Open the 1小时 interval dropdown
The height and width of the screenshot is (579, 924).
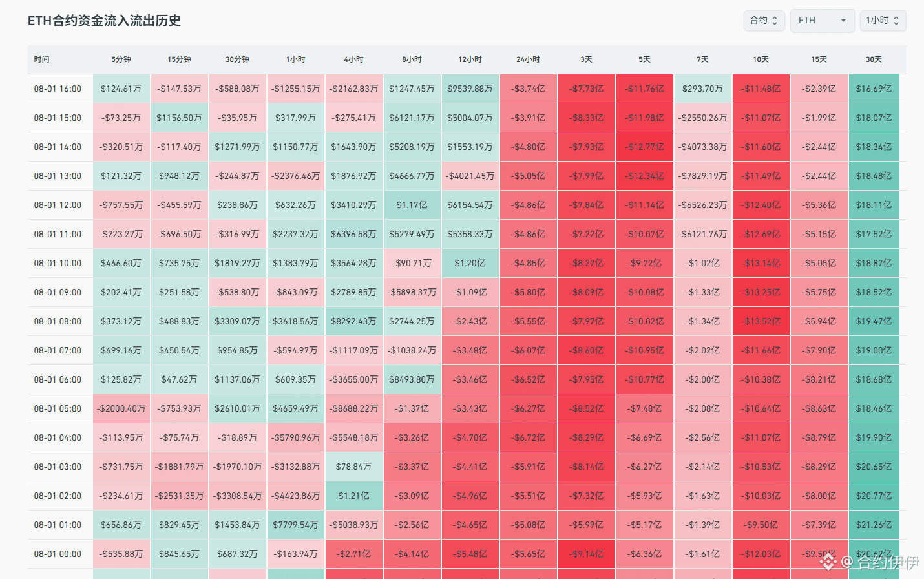click(883, 21)
